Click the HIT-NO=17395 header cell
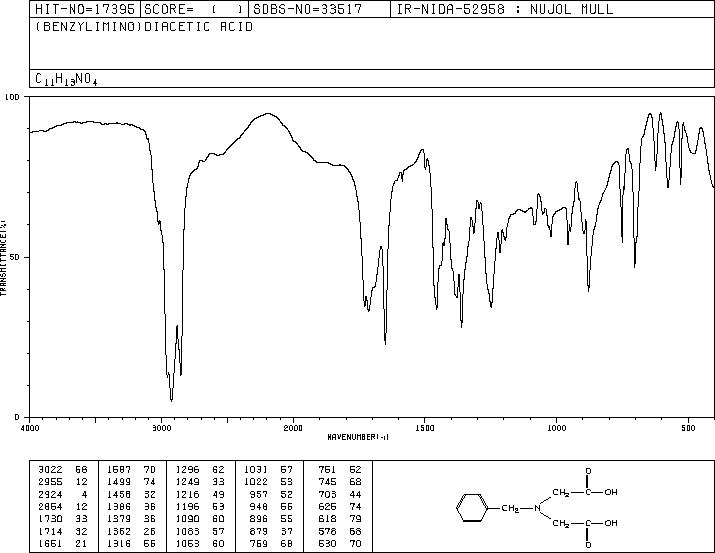 coord(85,9)
